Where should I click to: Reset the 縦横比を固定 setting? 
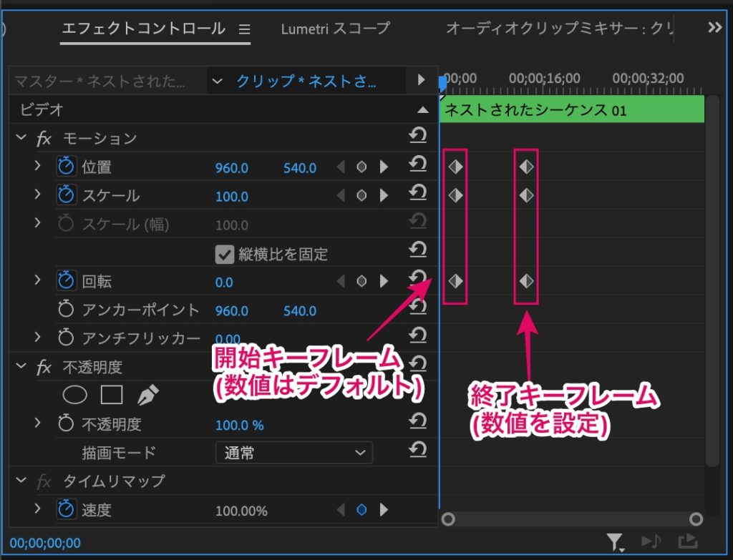pos(417,250)
